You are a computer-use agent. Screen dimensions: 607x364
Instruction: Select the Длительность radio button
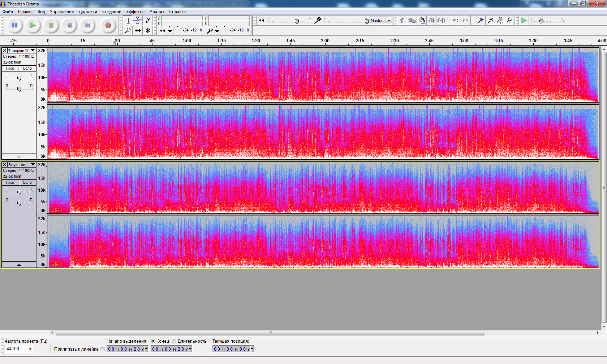174,341
